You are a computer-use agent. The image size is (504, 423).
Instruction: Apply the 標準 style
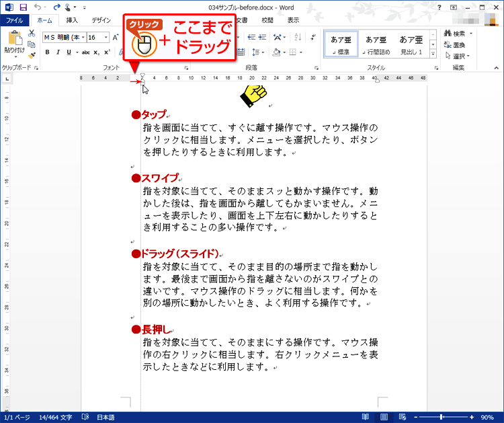tap(341, 44)
